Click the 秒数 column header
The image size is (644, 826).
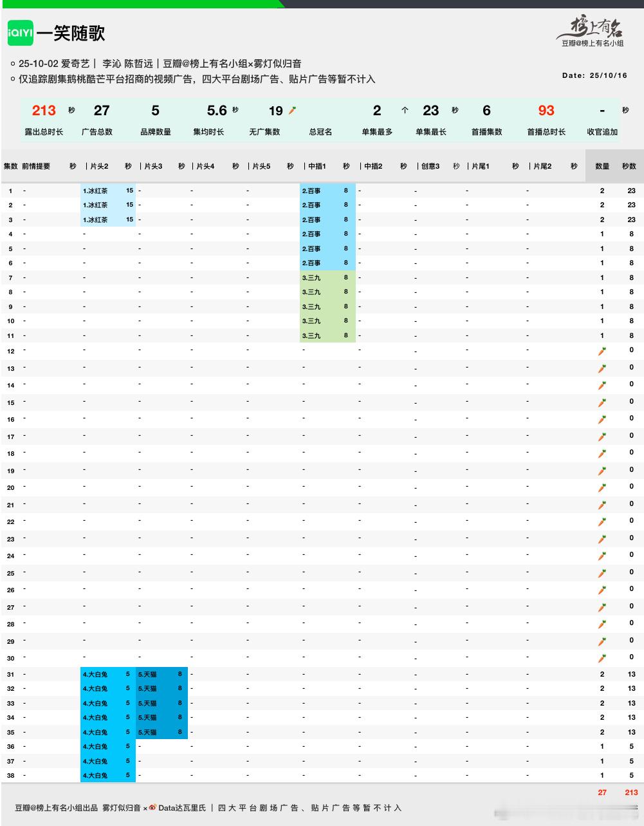pos(629,166)
